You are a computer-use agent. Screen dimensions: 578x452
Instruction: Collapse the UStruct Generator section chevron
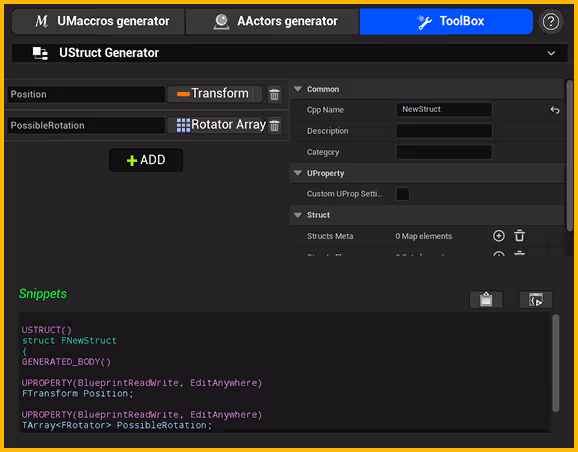click(551, 53)
